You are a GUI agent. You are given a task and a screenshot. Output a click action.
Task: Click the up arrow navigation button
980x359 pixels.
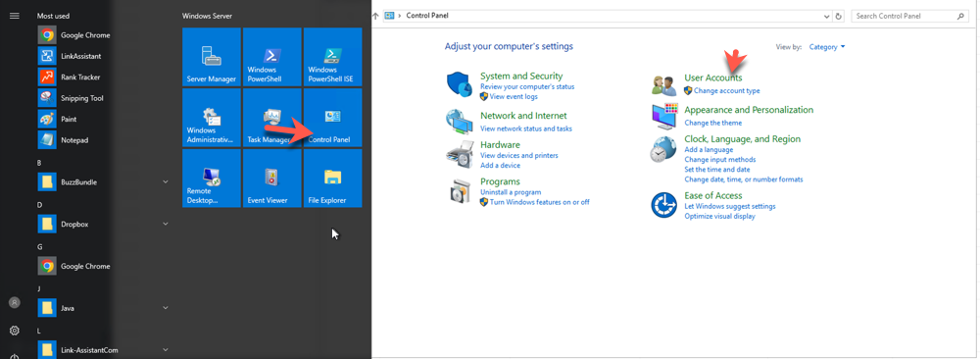point(375,17)
